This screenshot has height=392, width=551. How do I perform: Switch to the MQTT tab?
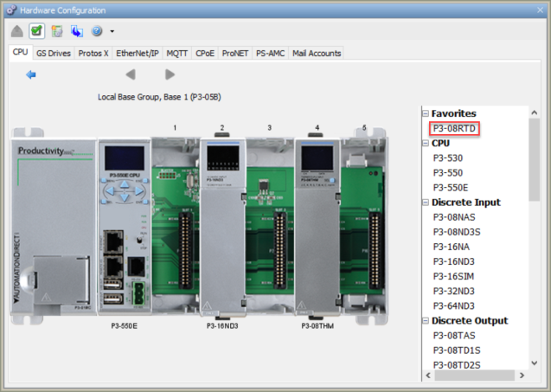click(x=177, y=53)
